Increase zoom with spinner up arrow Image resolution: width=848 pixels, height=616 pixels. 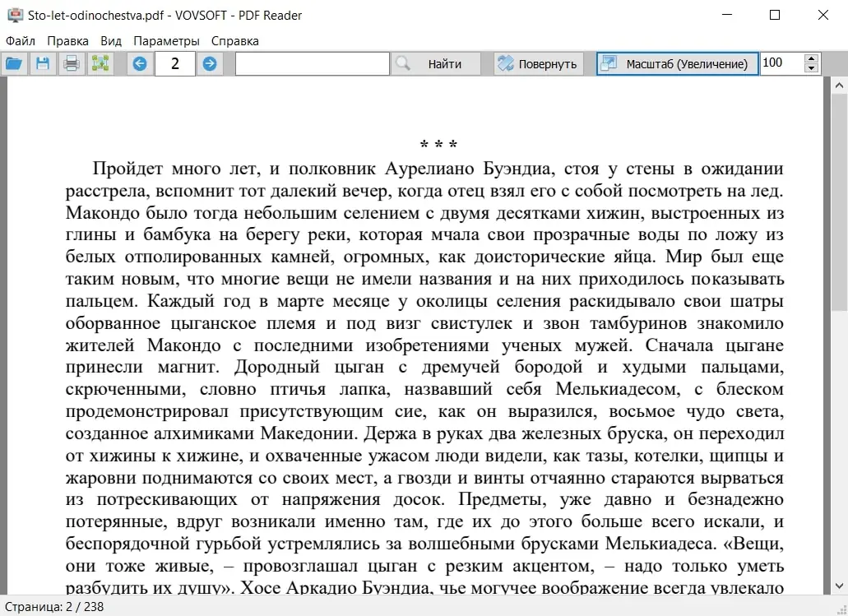[x=811, y=58]
